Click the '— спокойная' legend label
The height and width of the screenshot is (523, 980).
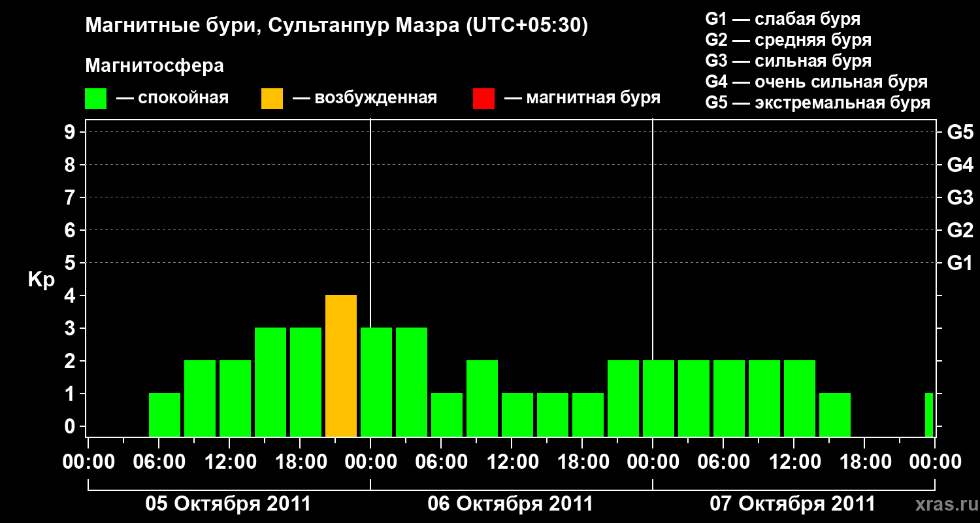click(x=172, y=99)
